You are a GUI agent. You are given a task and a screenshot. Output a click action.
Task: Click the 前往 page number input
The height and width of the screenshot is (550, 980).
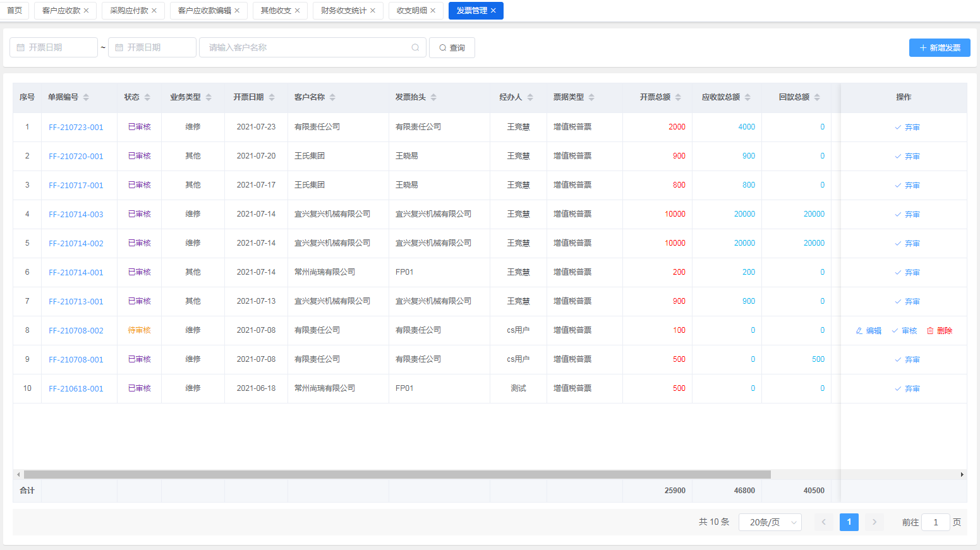(935, 522)
